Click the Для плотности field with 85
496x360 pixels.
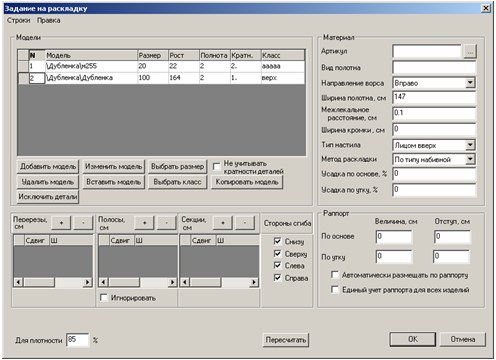tap(78, 340)
